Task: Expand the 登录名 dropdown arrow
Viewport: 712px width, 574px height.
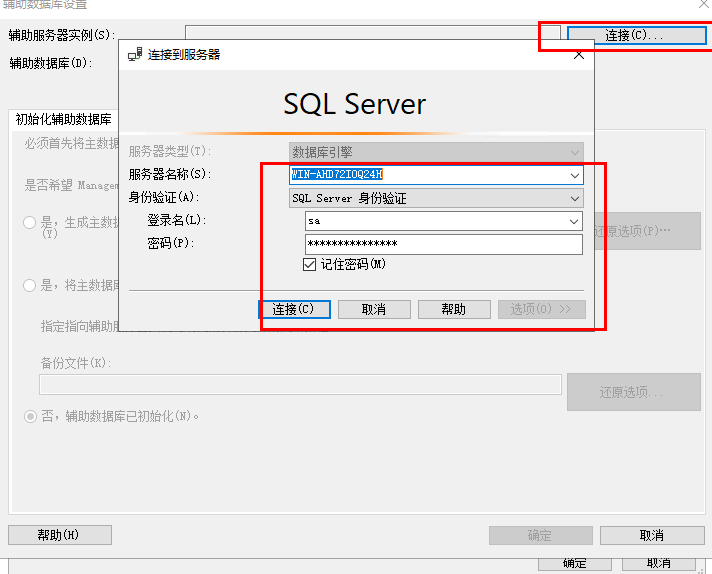Action: [x=574, y=222]
